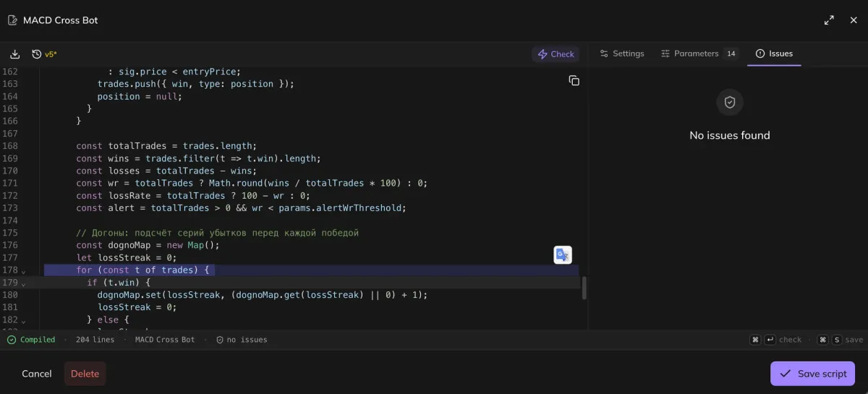Click the shield icon in Issues panel

click(x=730, y=103)
